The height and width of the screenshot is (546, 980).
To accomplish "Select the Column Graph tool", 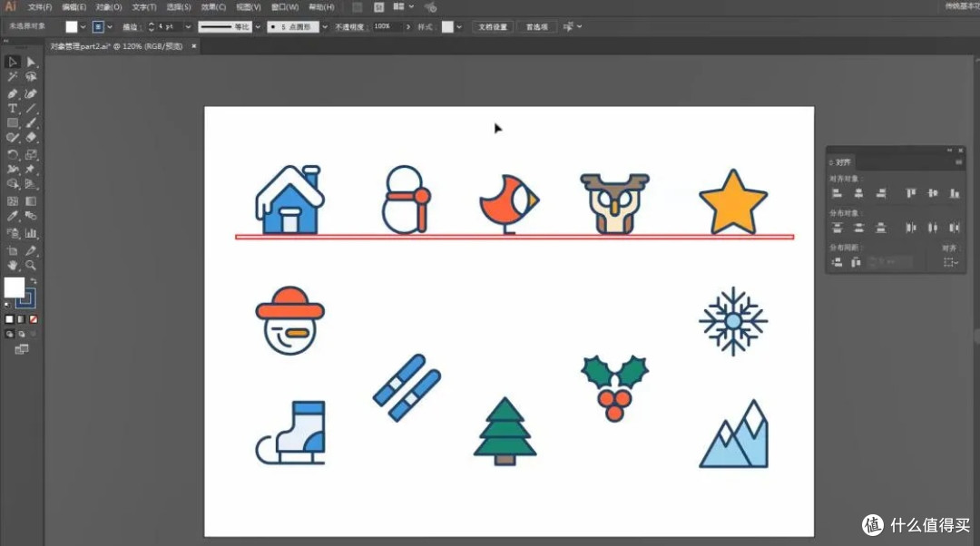I will [31, 233].
